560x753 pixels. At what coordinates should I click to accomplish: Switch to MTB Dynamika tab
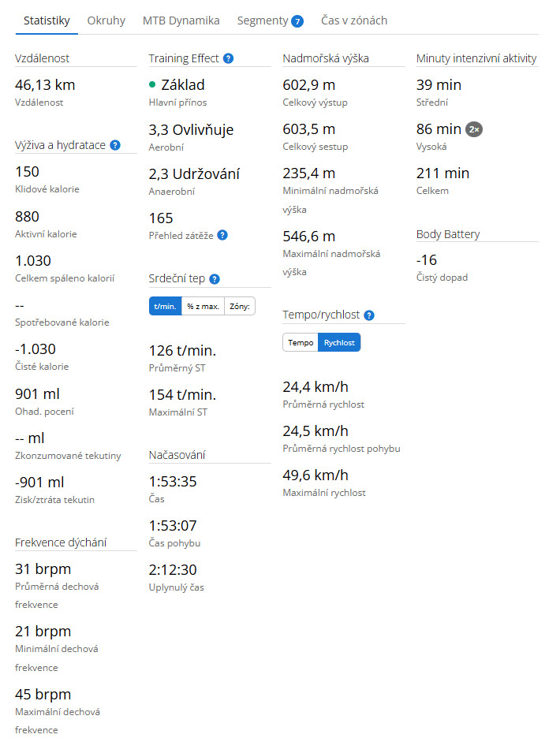pyautogui.click(x=181, y=21)
